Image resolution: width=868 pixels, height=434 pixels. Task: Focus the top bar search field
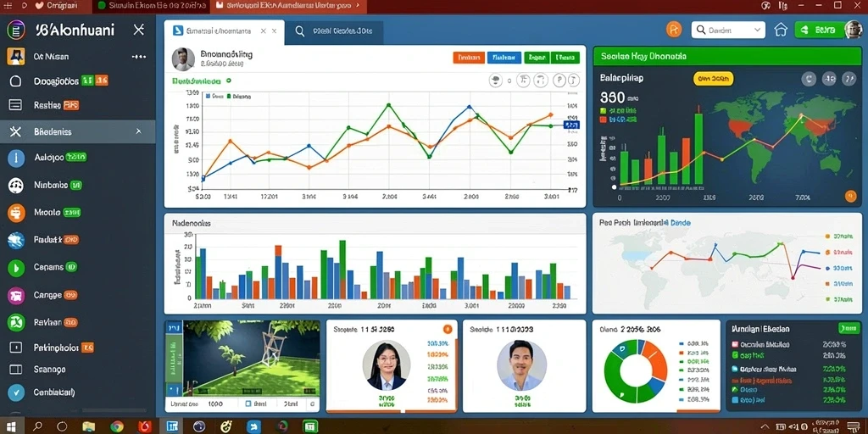coord(728,30)
